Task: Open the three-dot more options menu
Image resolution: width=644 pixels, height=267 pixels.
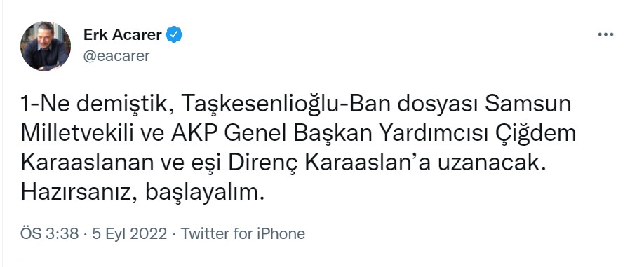Action: tap(605, 35)
